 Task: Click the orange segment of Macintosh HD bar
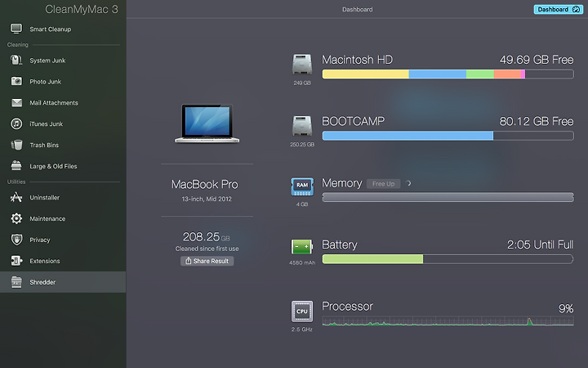click(x=507, y=74)
